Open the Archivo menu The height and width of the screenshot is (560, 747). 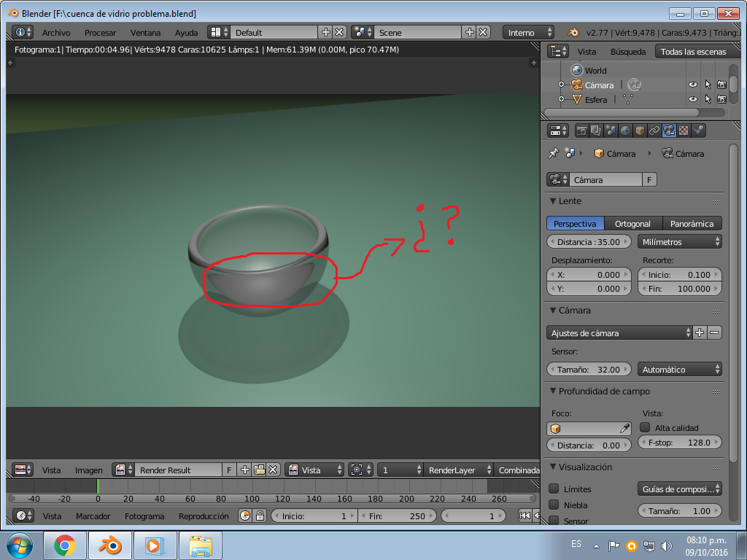pyautogui.click(x=56, y=32)
